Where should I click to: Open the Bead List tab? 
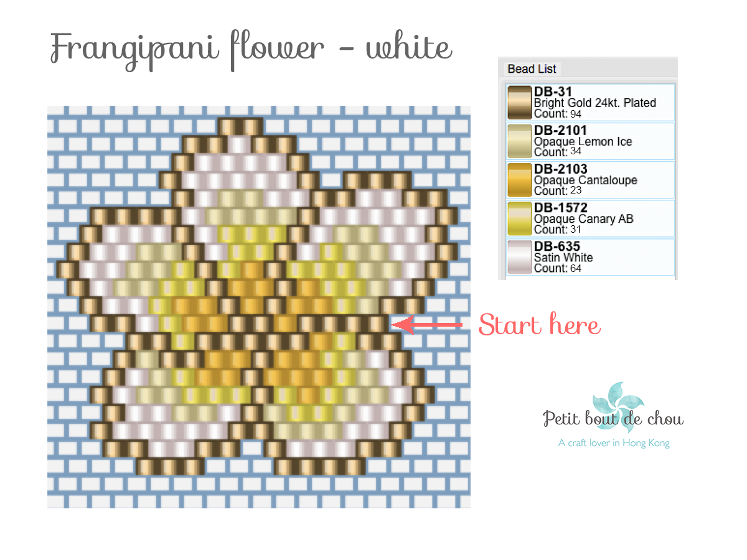click(532, 68)
